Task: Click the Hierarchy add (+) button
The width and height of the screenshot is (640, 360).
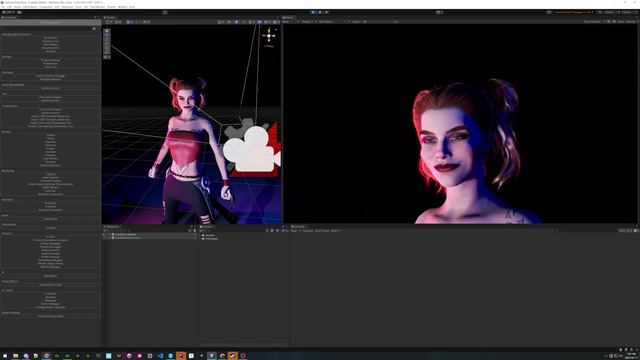Action: [x=105, y=231]
